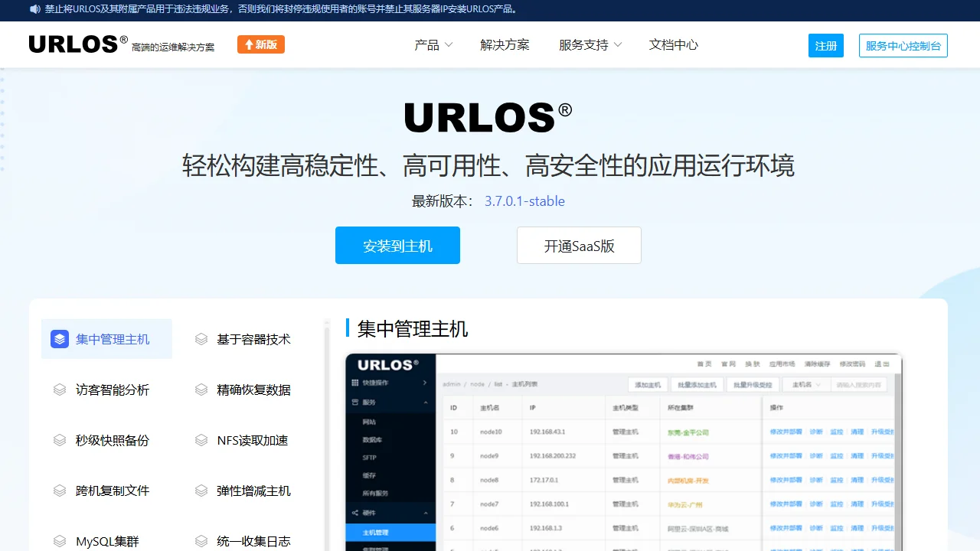Click the layers icon beside 秒级快照备份
980x551 pixels.
[x=60, y=440]
